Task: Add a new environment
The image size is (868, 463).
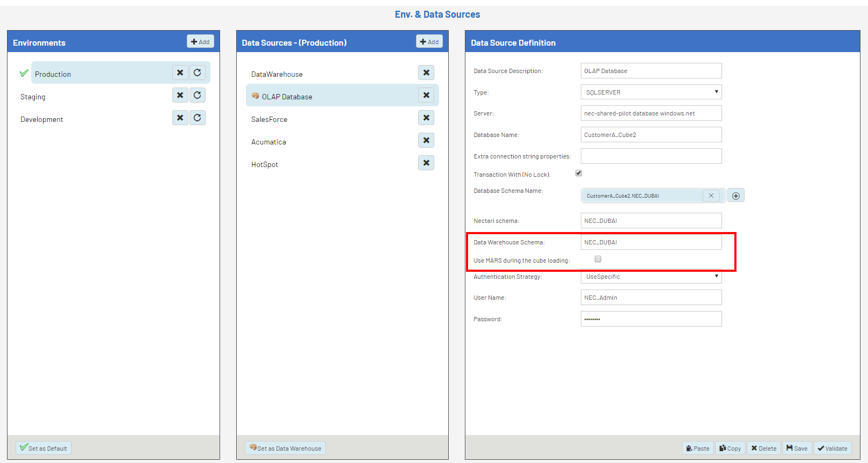Action: coord(200,42)
